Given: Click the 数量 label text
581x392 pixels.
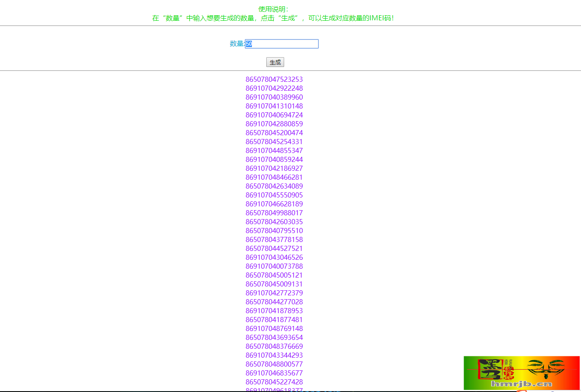Looking at the screenshot, I should point(237,43).
